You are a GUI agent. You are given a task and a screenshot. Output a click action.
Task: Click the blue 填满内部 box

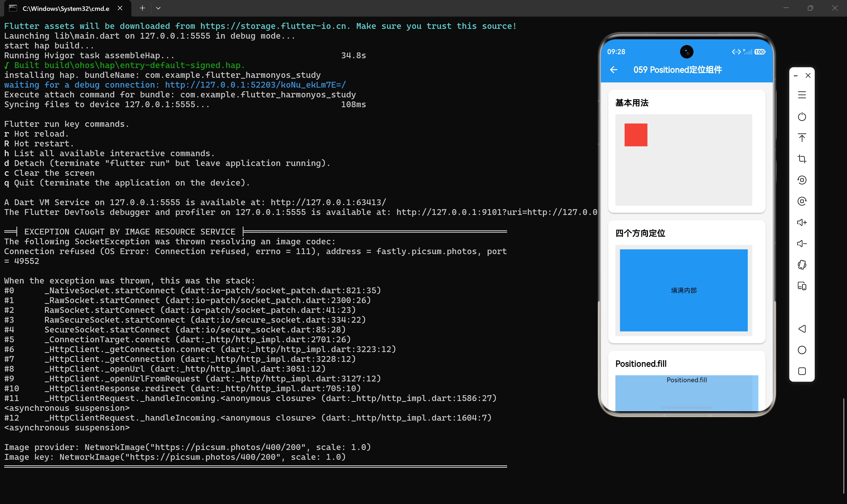pyautogui.click(x=684, y=290)
